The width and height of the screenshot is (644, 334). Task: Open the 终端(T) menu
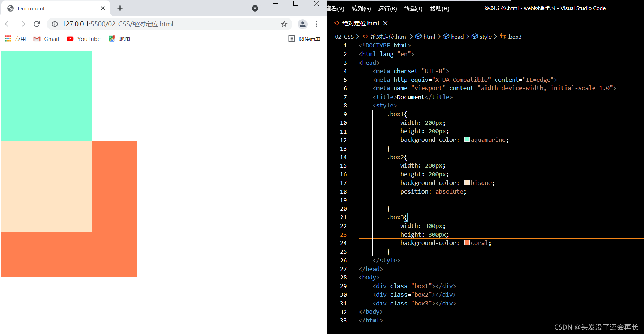(413, 8)
